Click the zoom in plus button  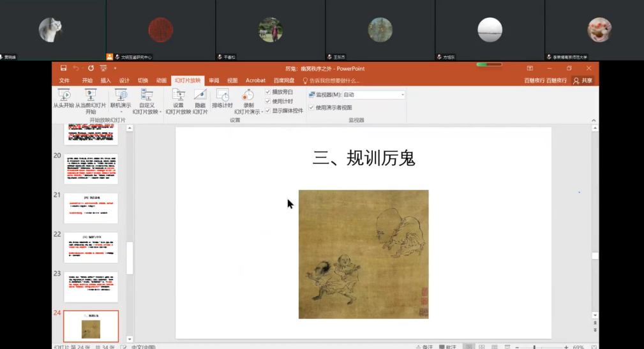[x=566, y=347]
